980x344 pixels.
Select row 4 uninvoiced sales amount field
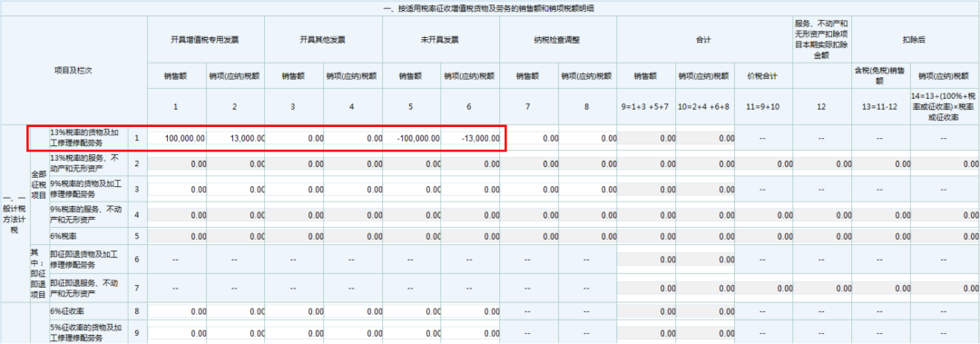(x=411, y=215)
